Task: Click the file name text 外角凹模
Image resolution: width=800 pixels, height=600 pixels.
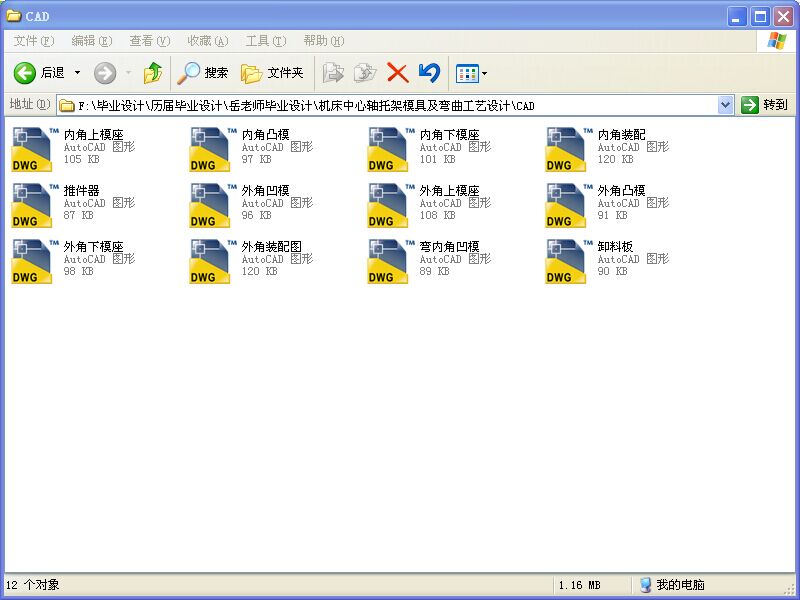Action: click(266, 191)
